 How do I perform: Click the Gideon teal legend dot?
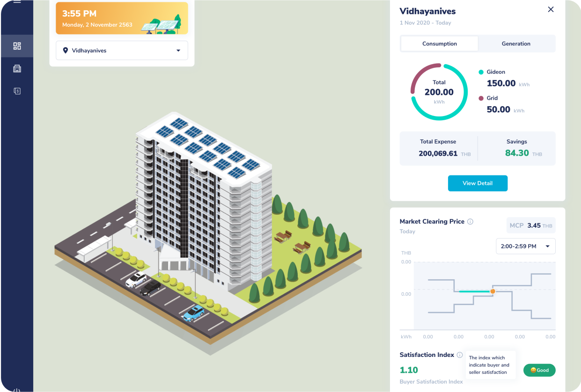tap(481, 72)
